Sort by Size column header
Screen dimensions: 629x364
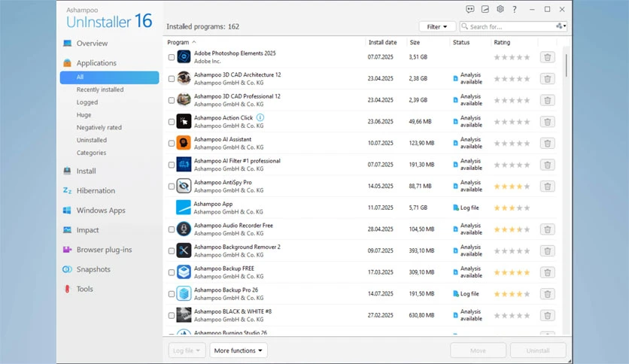pos(415,42)
